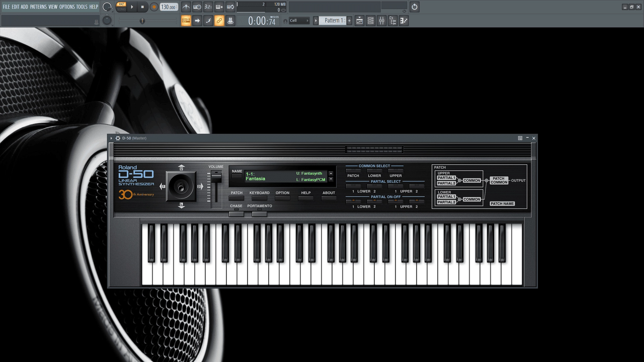644x362 pixels.
Task: Click the patch down arrow beside display
Action: tap(331, 179)
